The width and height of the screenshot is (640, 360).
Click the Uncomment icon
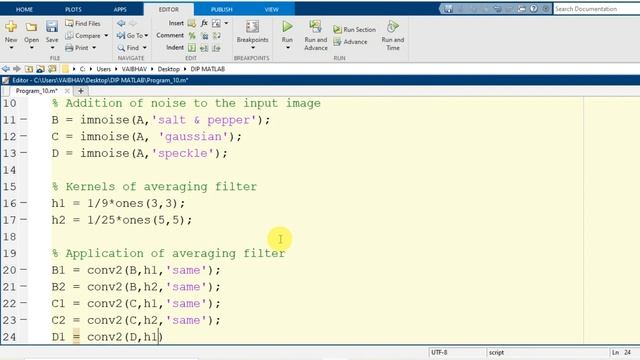click(x=204, y=36)
